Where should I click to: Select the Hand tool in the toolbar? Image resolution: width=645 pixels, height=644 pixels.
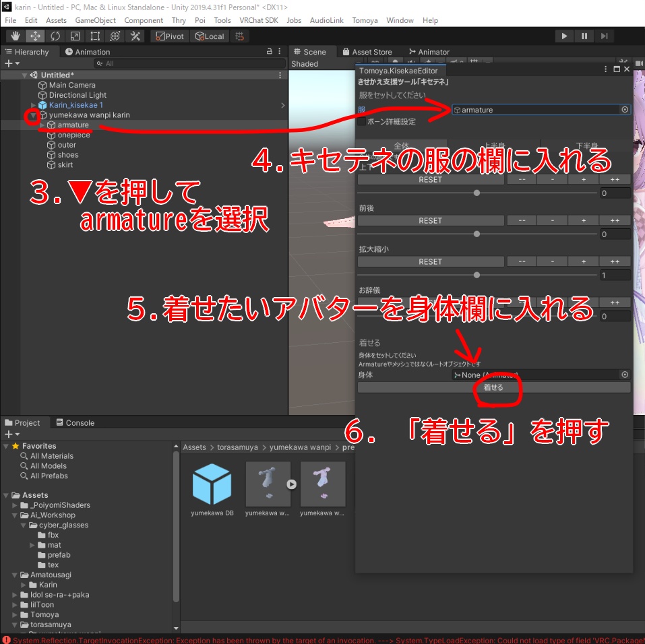click(x=14, y=36)
